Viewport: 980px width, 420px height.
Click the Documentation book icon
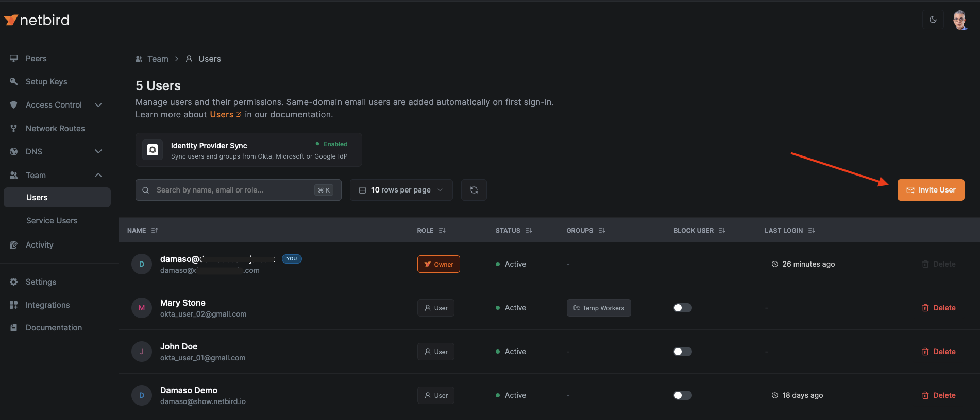14,328
